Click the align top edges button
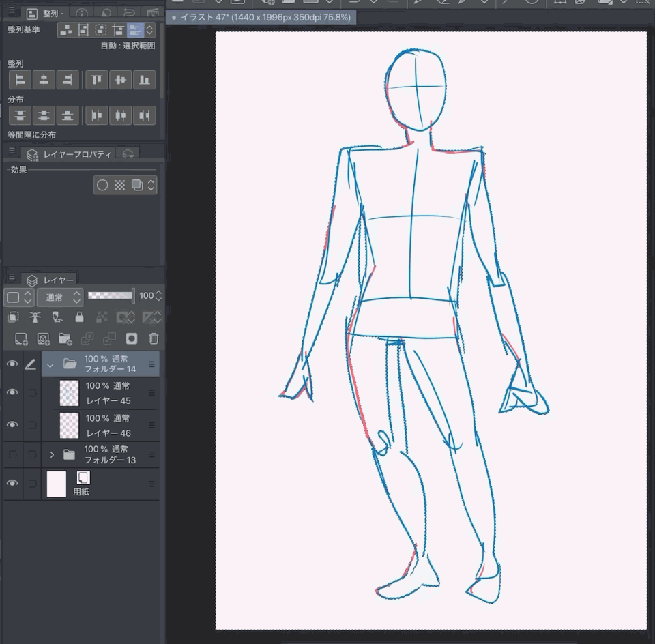Viewport: 655px width, 644px height. point(97,80)
